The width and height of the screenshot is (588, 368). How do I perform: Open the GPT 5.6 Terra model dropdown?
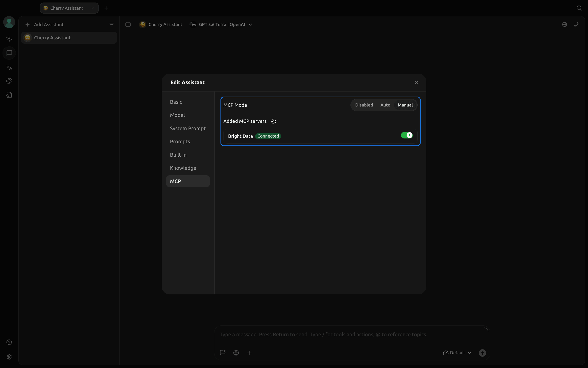coord(221,25)
